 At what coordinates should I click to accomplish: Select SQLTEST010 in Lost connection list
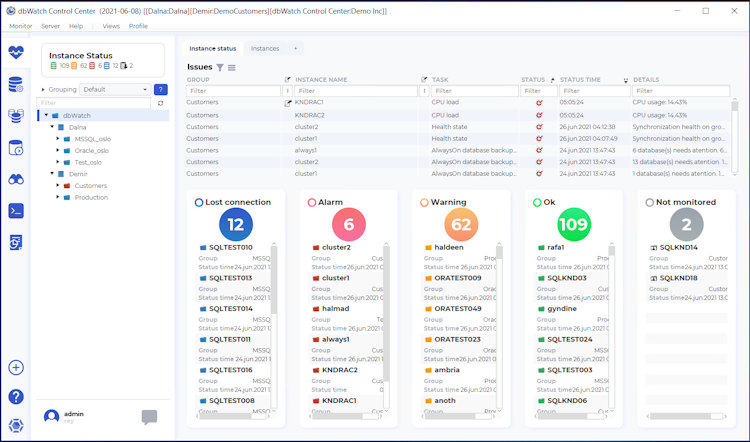tap(231, 248)
